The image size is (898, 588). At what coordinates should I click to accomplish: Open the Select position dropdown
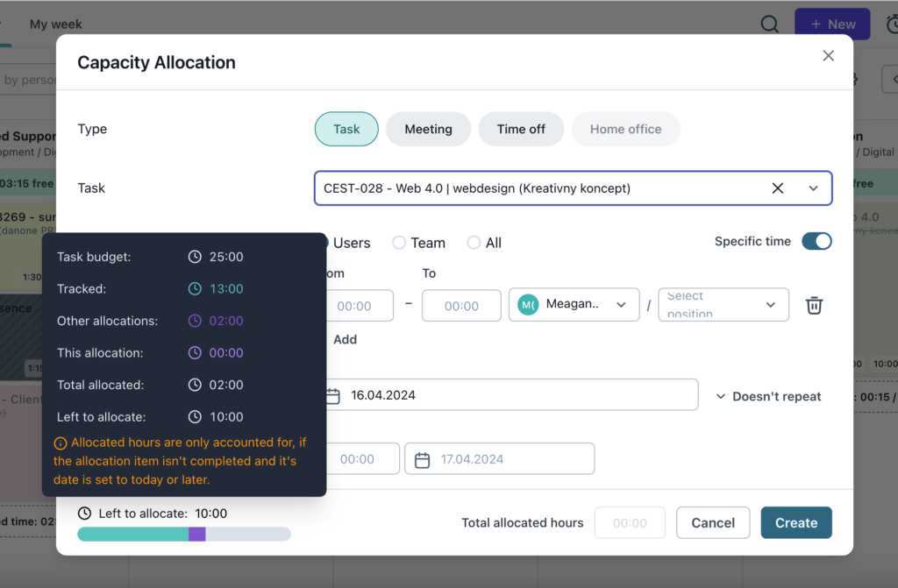pos(723,305)
